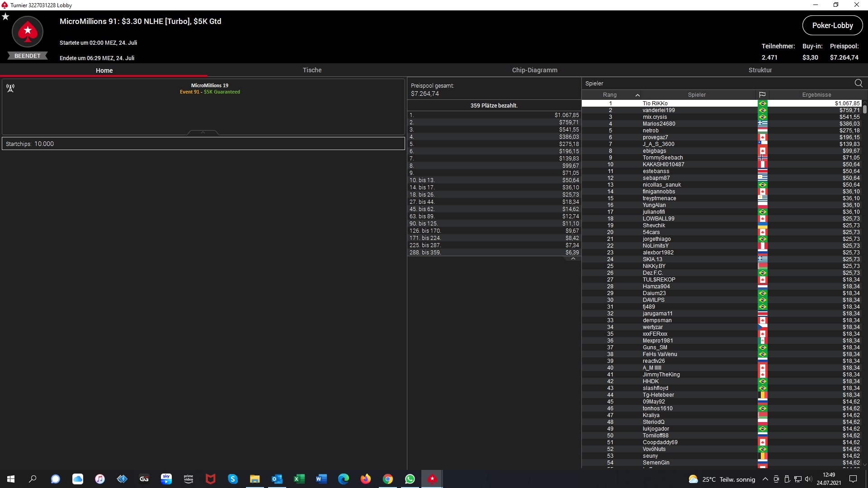Open the Struktur tab
868x488 pixels.
[760, 70]
